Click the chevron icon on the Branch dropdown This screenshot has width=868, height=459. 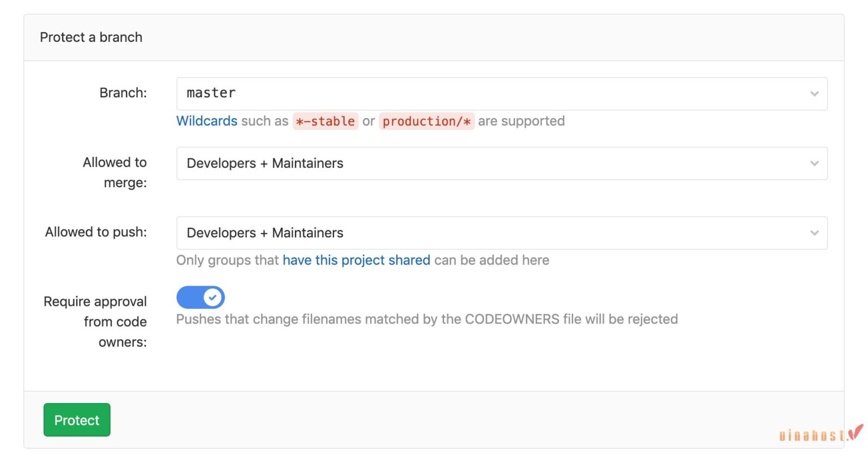pos(814,93)
